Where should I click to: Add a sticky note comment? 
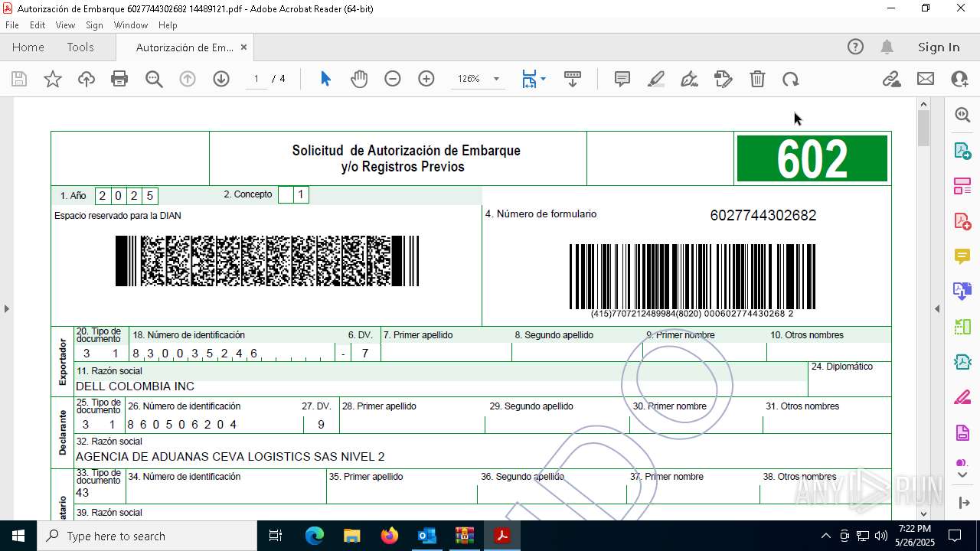(x=622, y=79)
